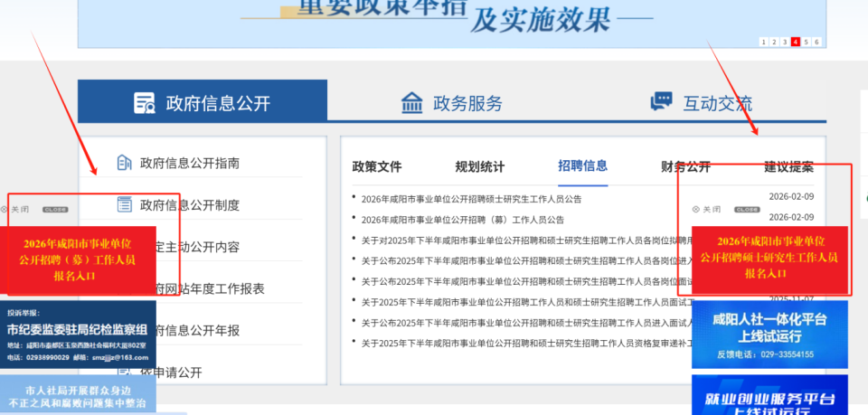868x415 pixels.
Task: Go to carousel slide 5
Action: coord(806,42)
